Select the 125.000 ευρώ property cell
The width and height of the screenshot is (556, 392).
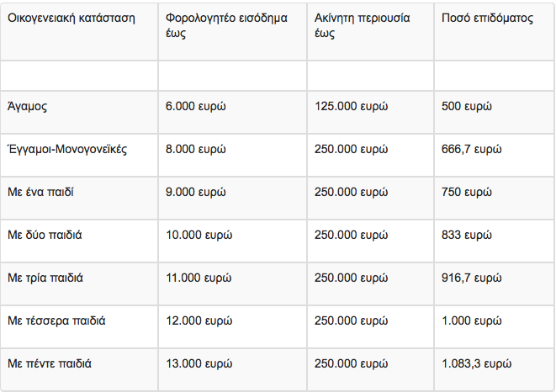(x=370, y=112)
